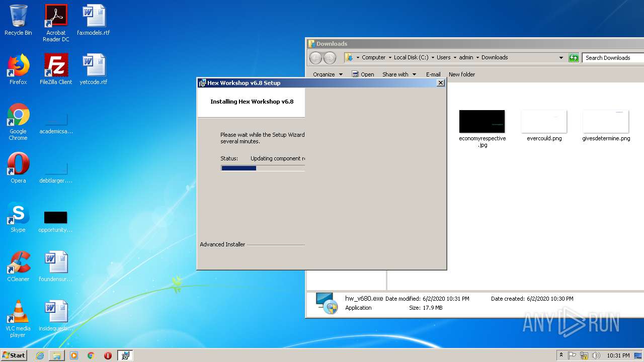Click the Chrome taskbar icon
The image size is (644, 362).
[x=91, y=355]
